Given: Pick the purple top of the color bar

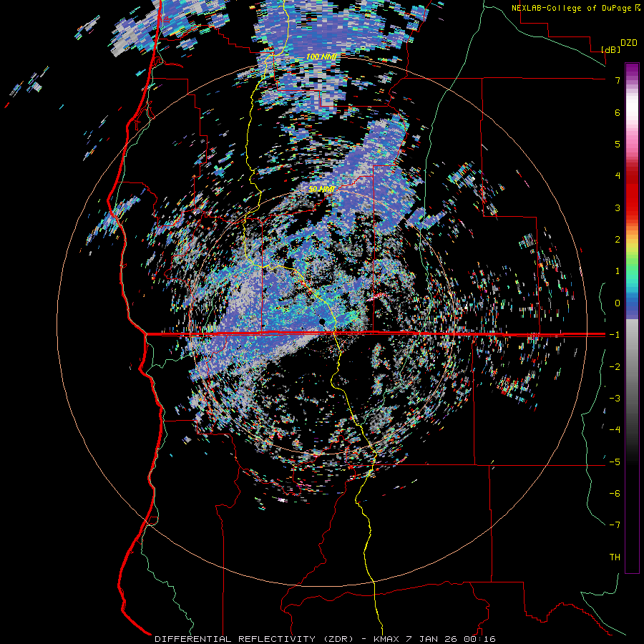Looking at the screenshot, I should tap(632, 70).
